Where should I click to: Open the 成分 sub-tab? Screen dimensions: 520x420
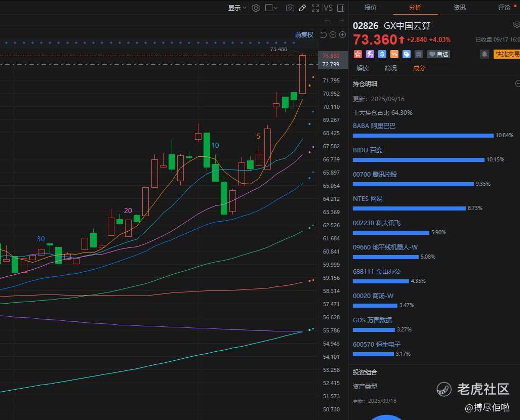tap(419, 68)
